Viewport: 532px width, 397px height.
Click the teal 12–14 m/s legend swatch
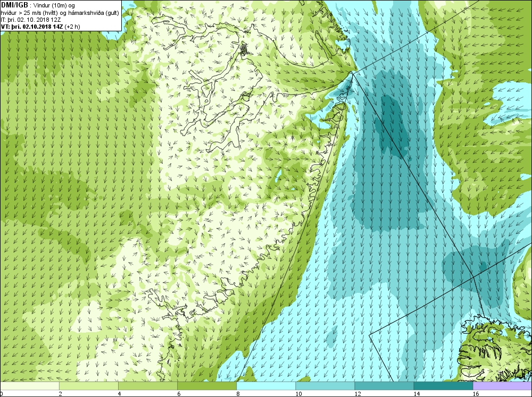coord(384,386)
